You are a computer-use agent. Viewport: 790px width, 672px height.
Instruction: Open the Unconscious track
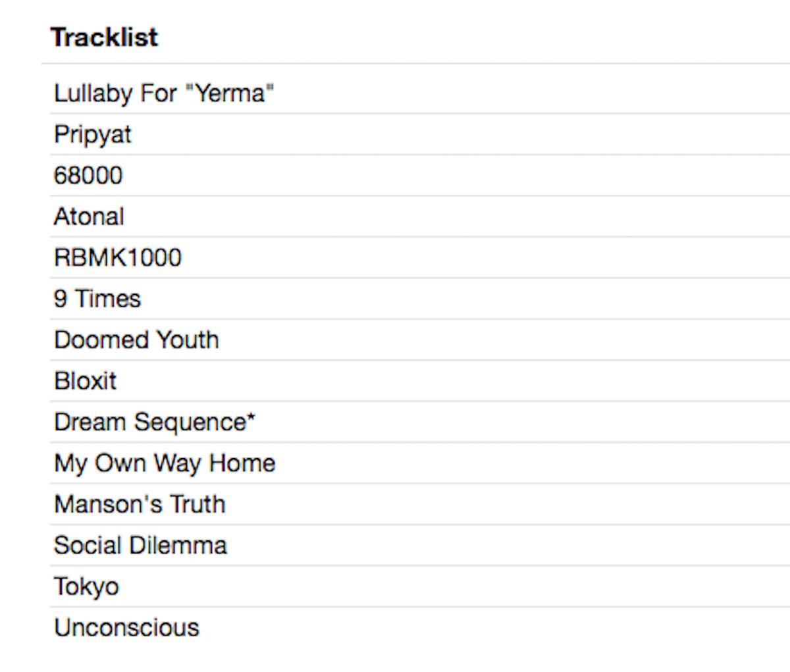pyautogui.click(x=126, y=628)
